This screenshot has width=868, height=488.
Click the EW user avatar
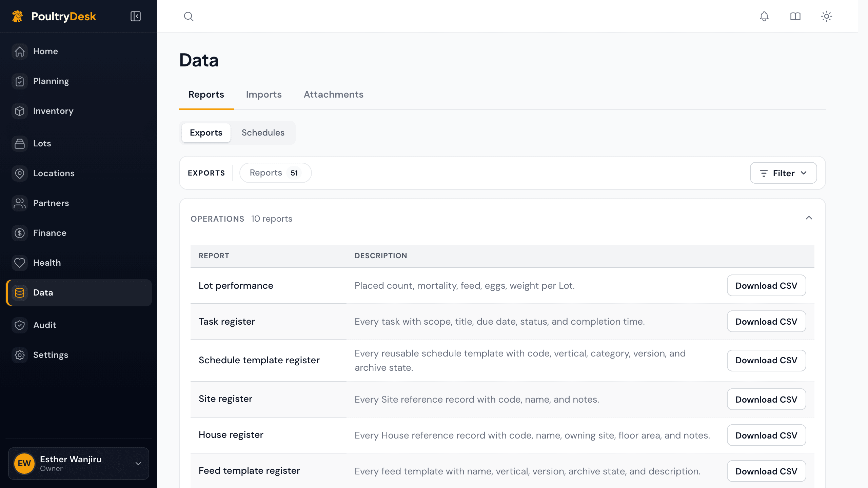pos(24,464)
